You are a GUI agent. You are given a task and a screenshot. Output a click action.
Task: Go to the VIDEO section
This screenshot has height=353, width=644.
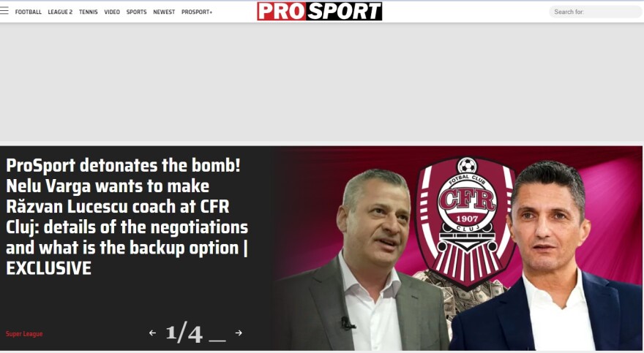112,12
